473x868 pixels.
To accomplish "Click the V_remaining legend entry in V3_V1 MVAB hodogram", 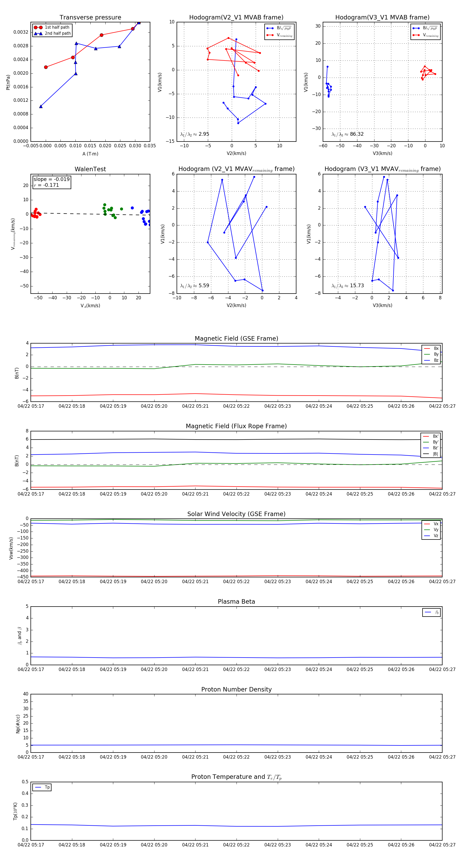I will pos(425,35).
